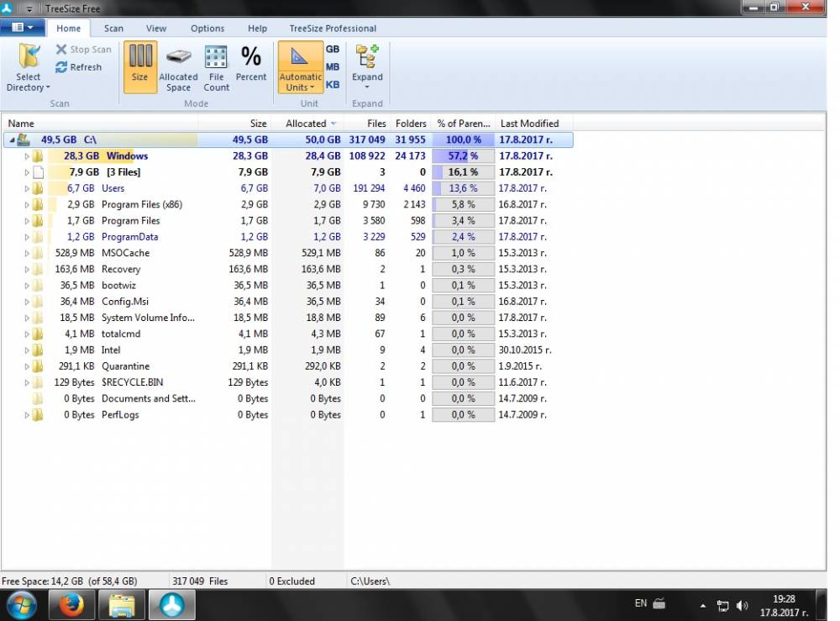The height and width of the screenshot is (621, 840).
Task: Click the Stop Scan button
Action: click(83, 50)
